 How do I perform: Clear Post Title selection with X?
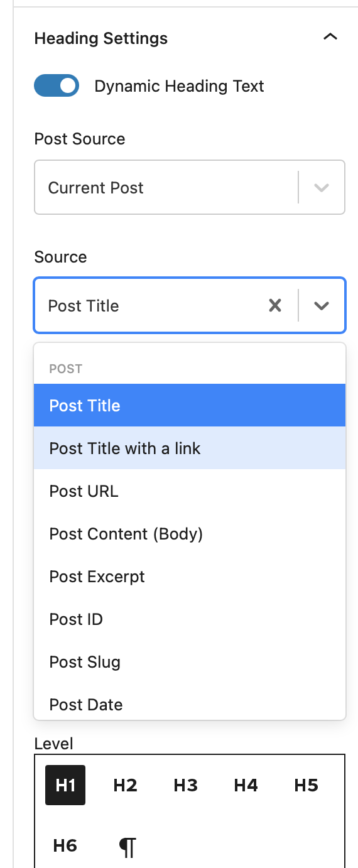click(x=275, y=306)
